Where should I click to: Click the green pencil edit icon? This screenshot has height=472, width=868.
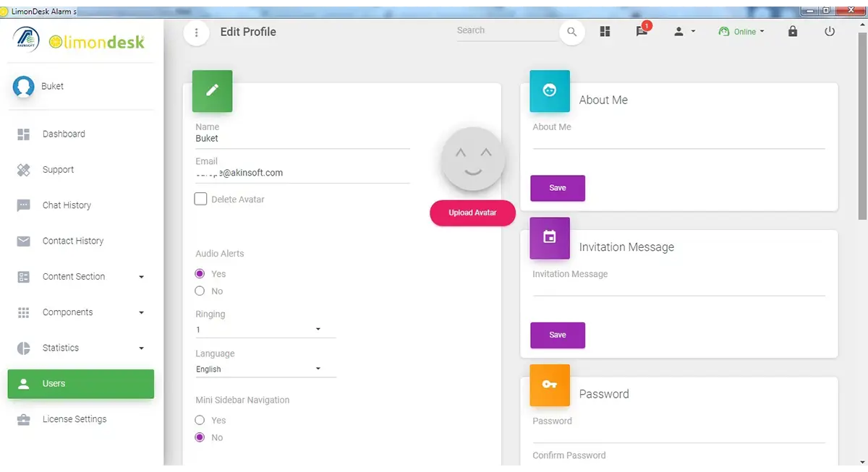[212, 90]
